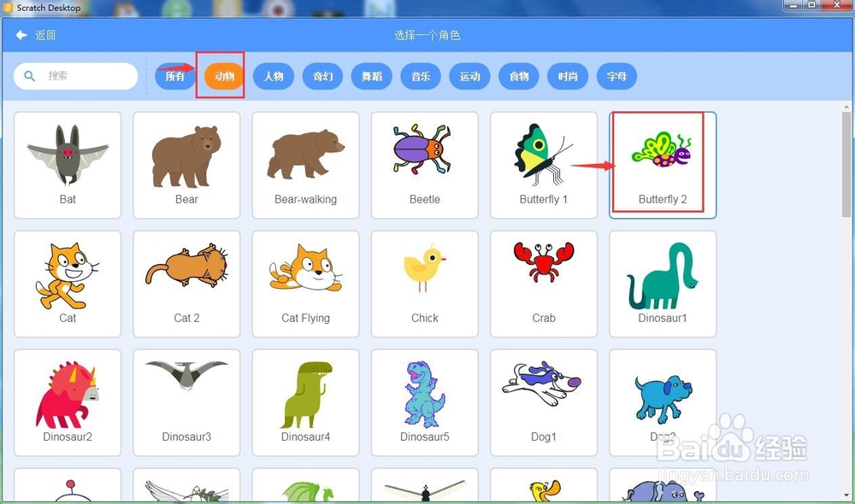The width and height of the screenshot is (855, 504).
Task: Open the 奇幻 fantasy category
Action: [322, 76]
